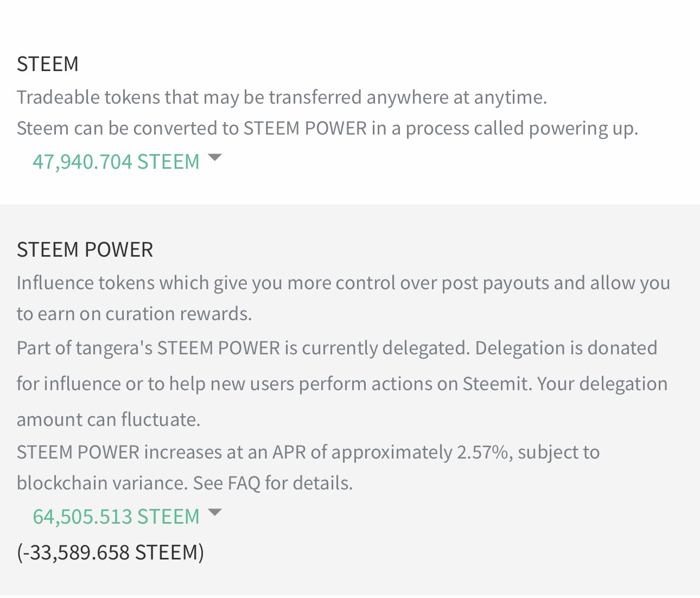Click the "amount can fluctuate" line
This screenshot has height=598, width=700.
(109, 419)
